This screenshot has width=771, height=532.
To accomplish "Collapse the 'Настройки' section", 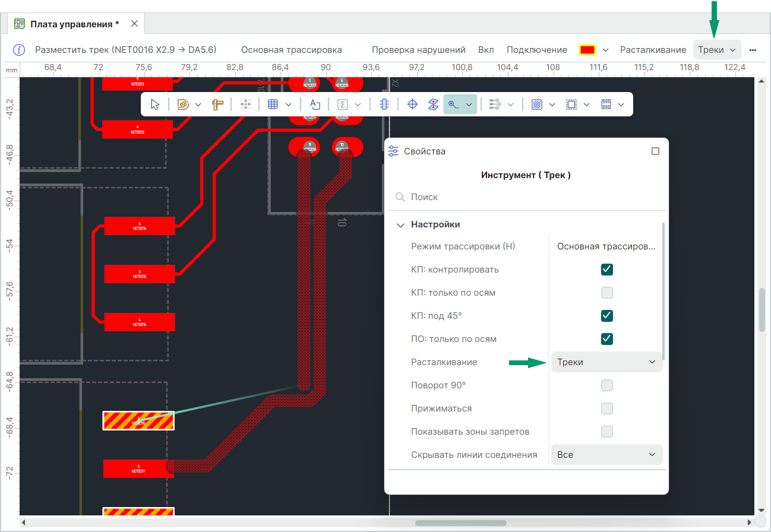I will tap(400, 225).
